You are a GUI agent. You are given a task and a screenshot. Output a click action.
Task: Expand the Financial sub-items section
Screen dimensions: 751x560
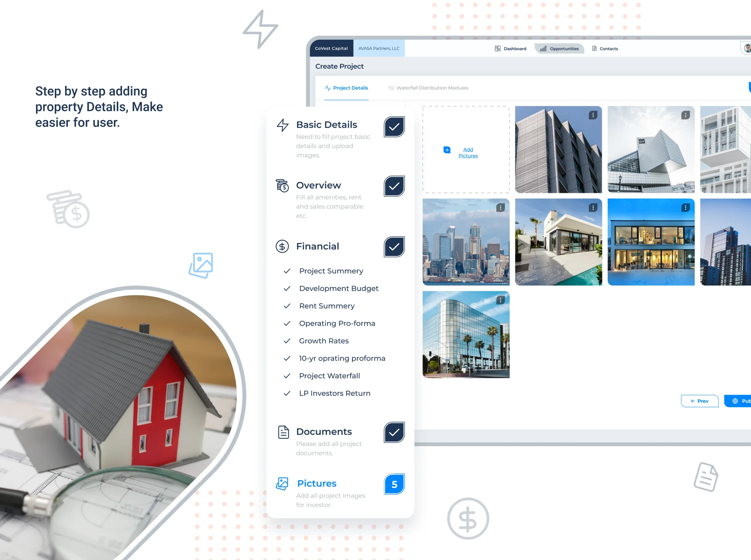[x=318, y=246]
